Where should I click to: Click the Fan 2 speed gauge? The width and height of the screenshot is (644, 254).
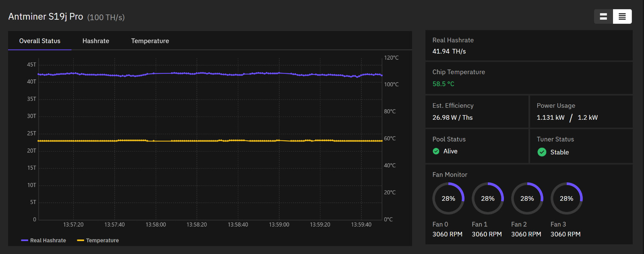(527, 198)
